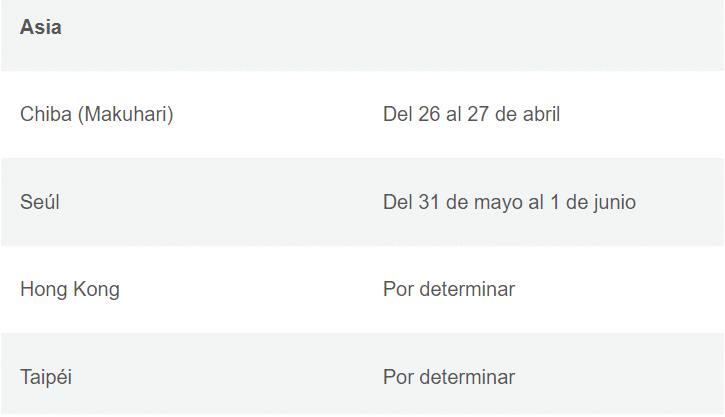The height and width of the screenshot is (417, 725).
Task: Click the number 27 in the Chiba date
Action: (x=478, y=114)
